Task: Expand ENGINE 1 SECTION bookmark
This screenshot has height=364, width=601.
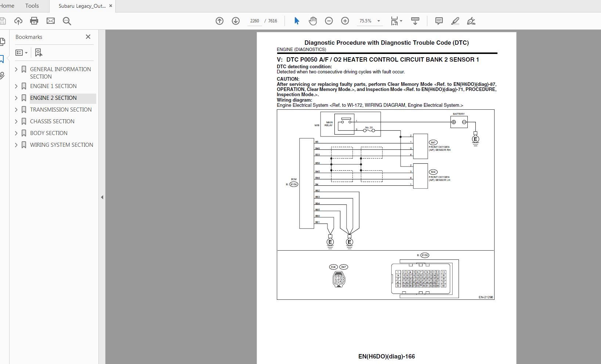Action: pyautogui.click(x=16, y=86)
